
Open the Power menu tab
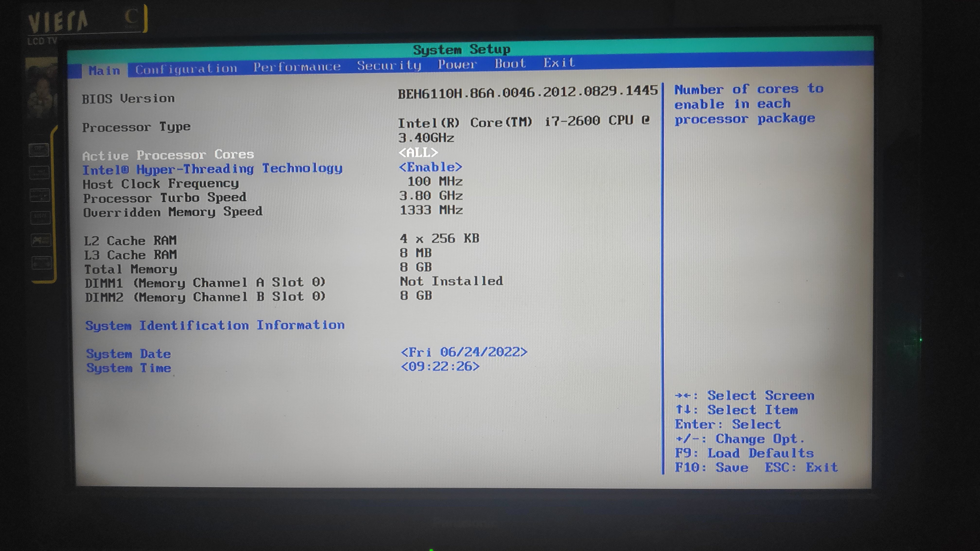pyautogui.click(x=457, y=64)
